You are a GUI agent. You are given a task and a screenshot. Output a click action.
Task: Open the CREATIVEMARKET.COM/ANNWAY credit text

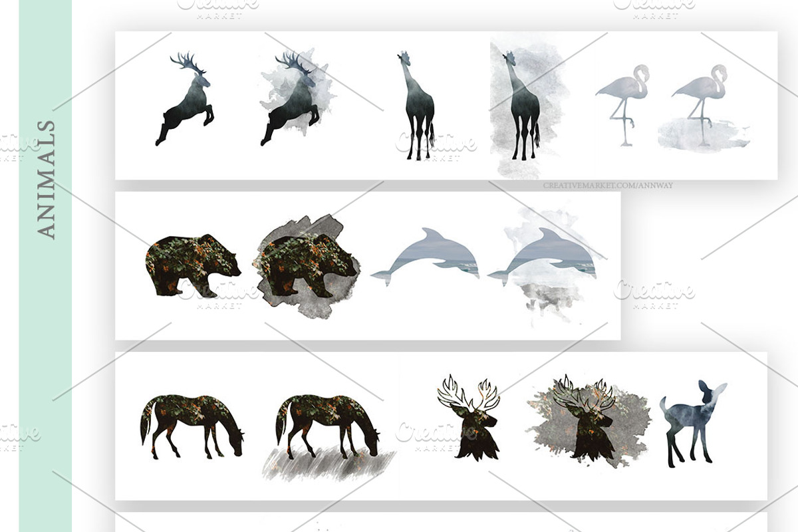[608, 186]
